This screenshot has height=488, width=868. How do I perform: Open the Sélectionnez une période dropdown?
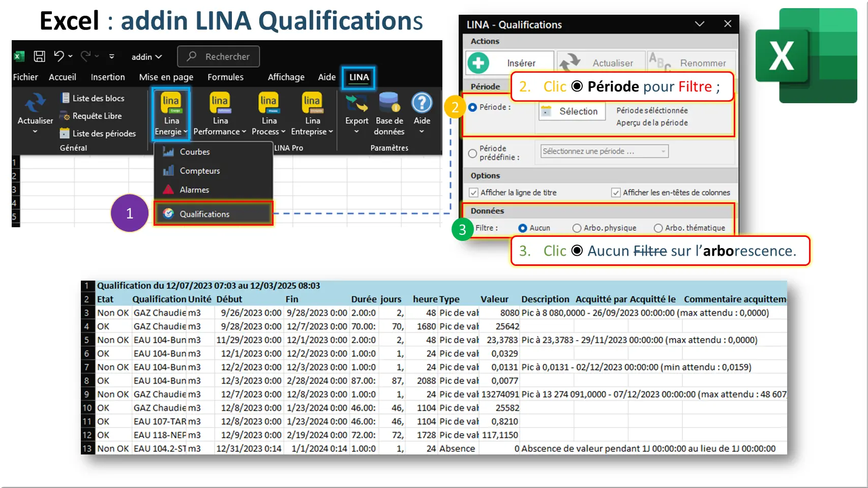click(604, 151)
